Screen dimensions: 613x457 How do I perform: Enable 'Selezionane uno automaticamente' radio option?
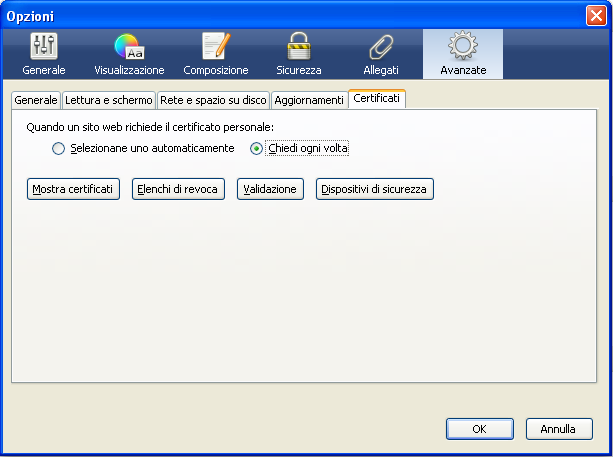tap(59, 148)
